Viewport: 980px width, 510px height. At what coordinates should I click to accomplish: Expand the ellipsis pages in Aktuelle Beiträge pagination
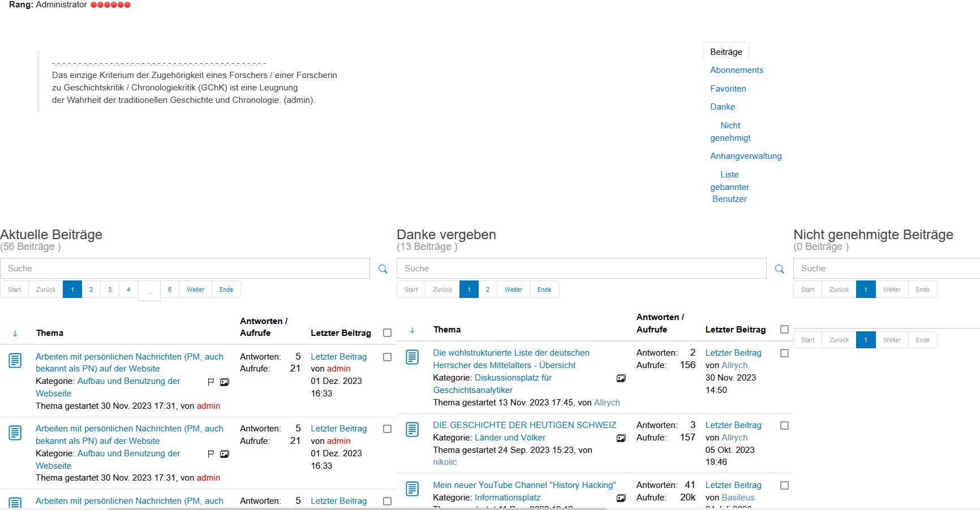click(x=149, y=291)
